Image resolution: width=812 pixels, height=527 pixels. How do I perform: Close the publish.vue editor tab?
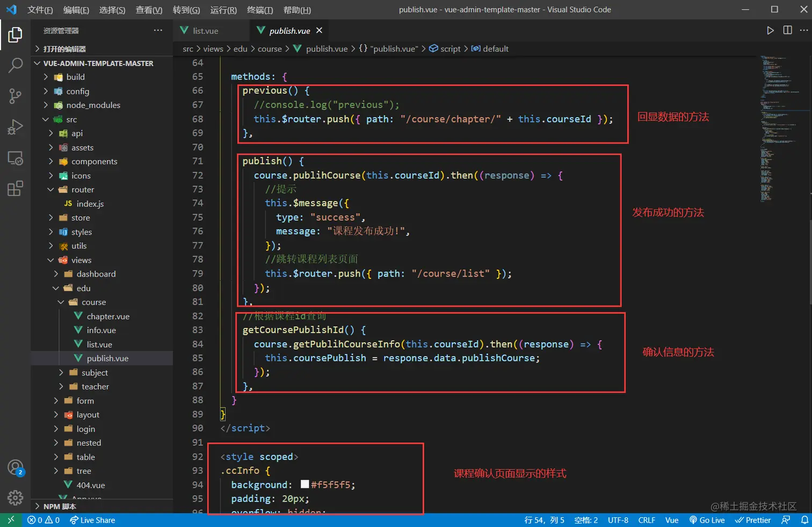pos(319,31)
